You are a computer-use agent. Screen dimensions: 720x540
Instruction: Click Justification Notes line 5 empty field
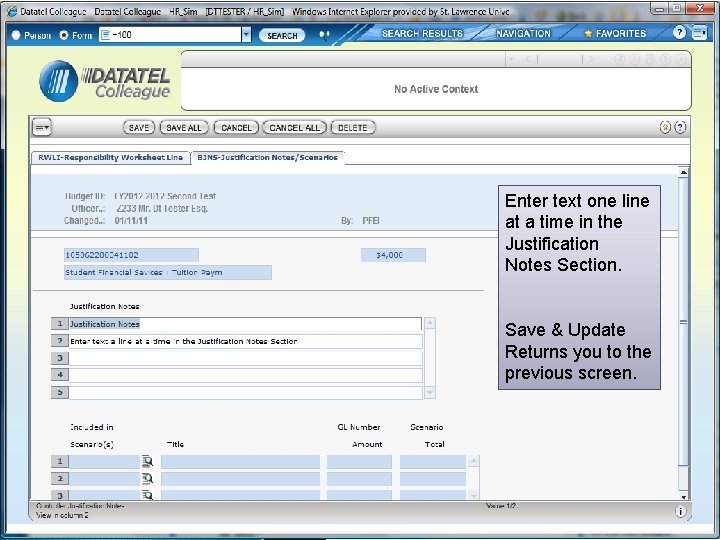(245, 393)
